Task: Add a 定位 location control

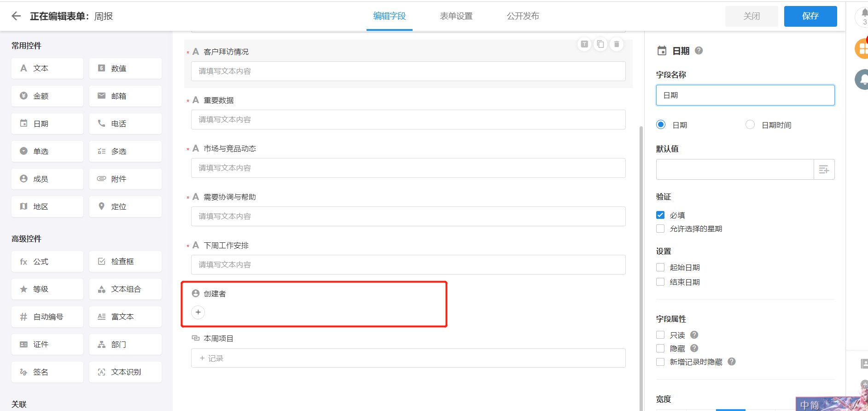Action: tap(125, 206)
